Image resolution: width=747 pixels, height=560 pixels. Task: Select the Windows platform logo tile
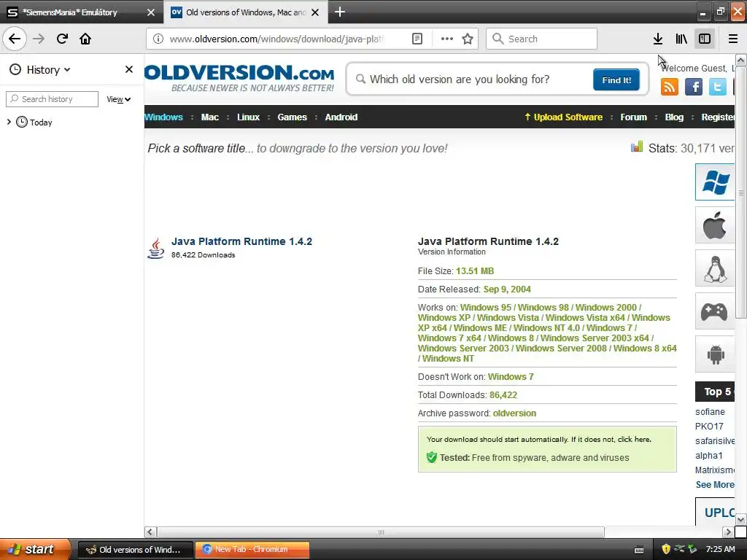[x=715, y=182]
